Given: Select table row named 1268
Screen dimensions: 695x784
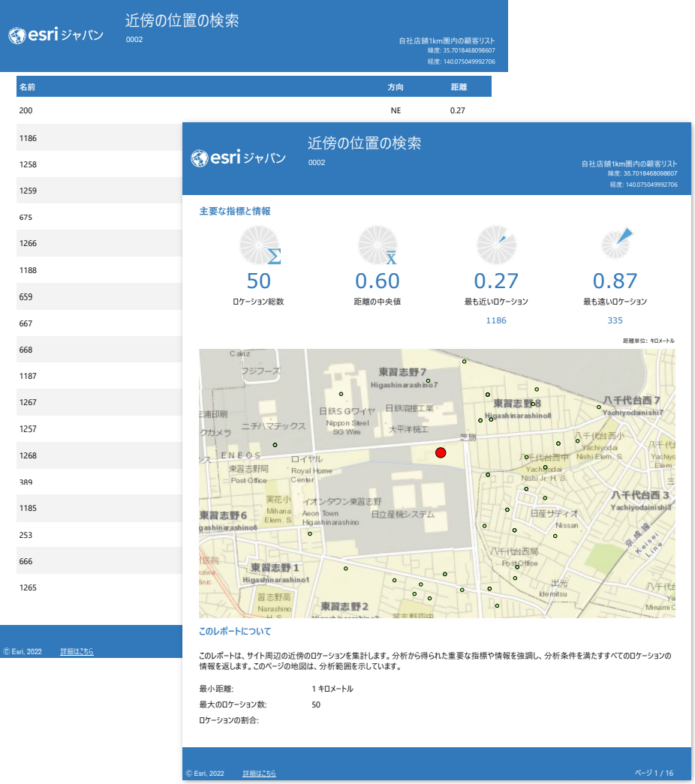Looking at the screenshot, I should click(x=99, y=455).
